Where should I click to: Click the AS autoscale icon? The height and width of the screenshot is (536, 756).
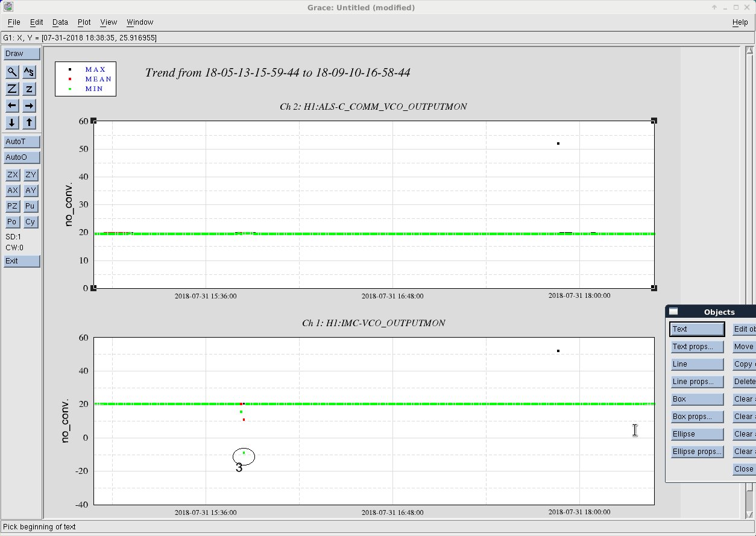coord(29,72)
